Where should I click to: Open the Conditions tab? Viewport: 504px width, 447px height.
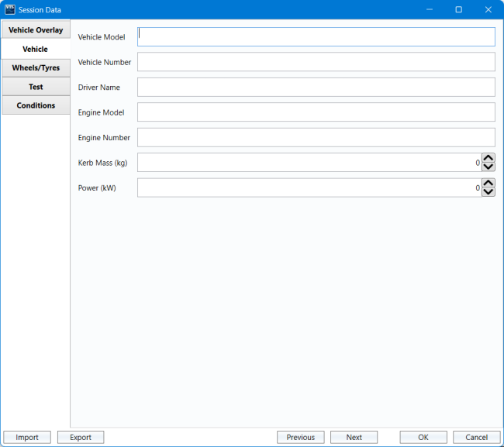tap(36, 105)
